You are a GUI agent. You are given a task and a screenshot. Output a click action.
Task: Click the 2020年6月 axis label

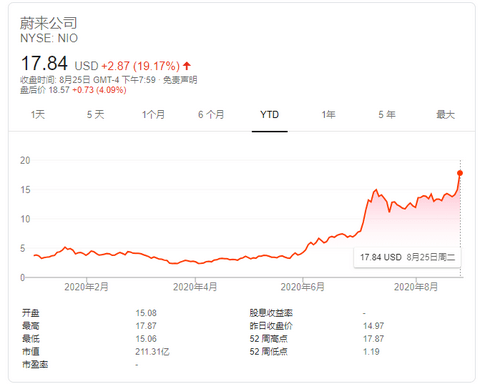[302, 287]
